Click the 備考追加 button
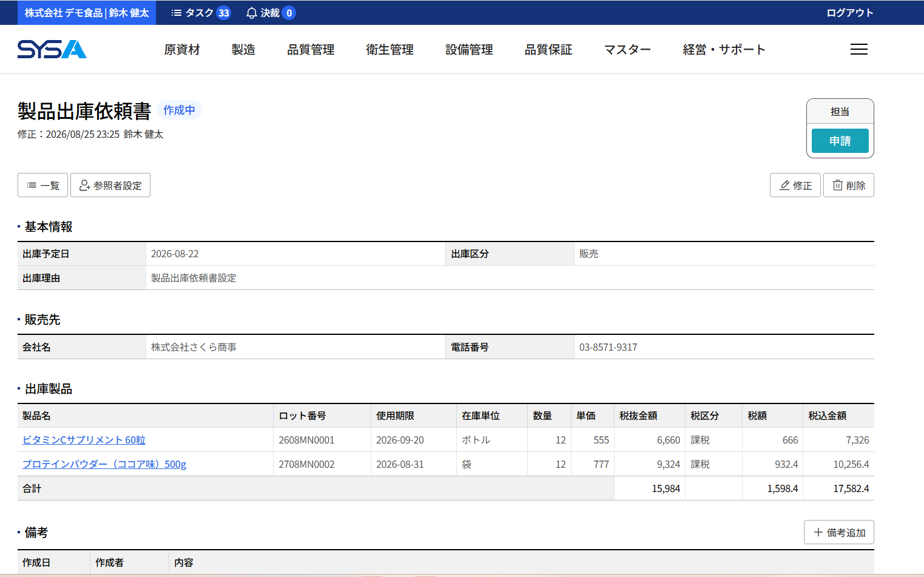The height and width of the screenshot is (577, 924). click(x=838, y=532)
